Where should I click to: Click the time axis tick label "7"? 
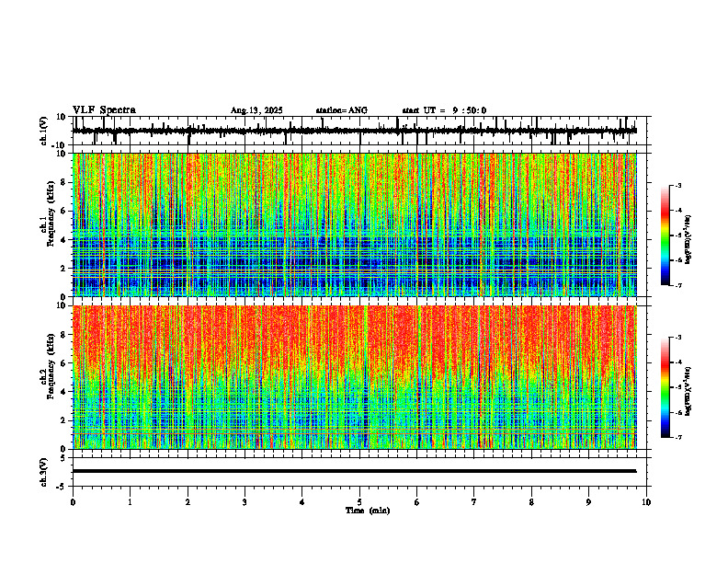pyautogui.click(x=474, y=502)
